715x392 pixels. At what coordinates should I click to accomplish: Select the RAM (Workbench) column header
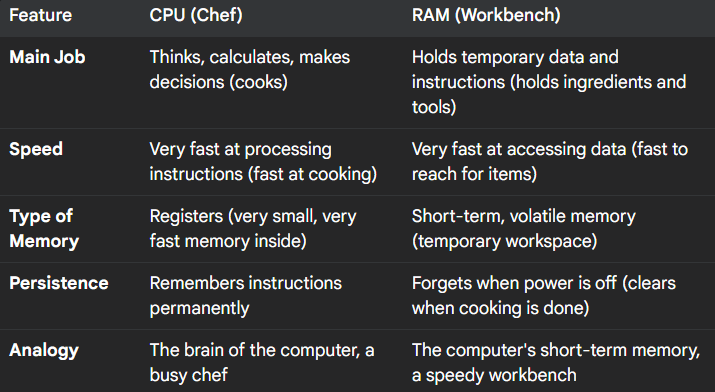486,15
